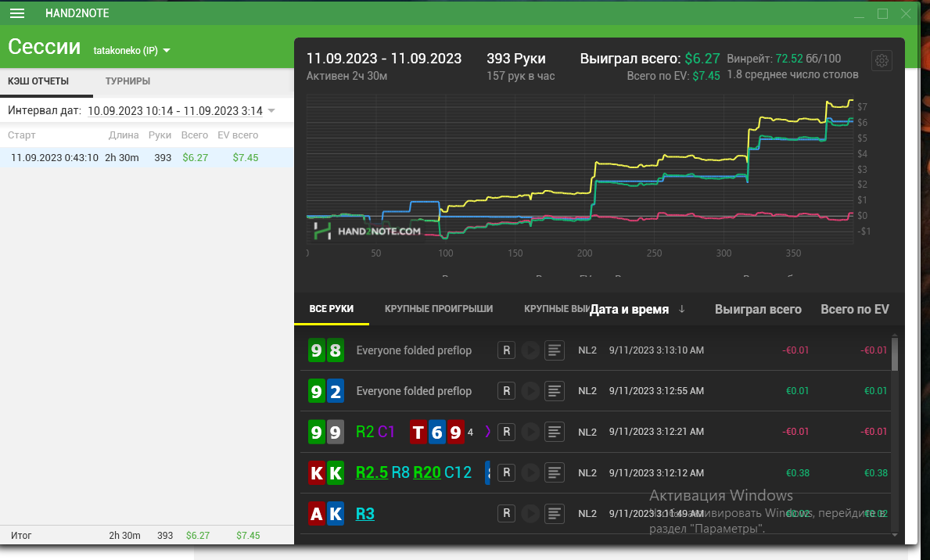This screenshot has width=930, height=560.
Task: Click the $6.27 value beside Выиграл всего
Action: (x=702, y=59)
